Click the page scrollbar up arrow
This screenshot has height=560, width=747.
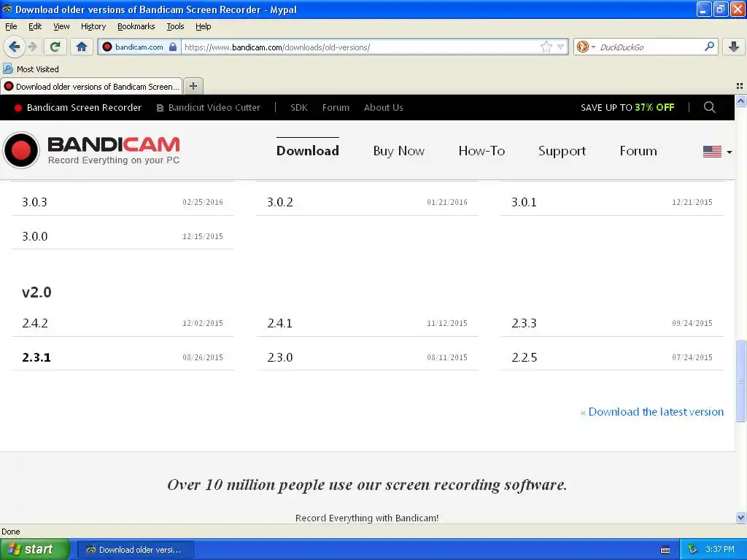740,101
